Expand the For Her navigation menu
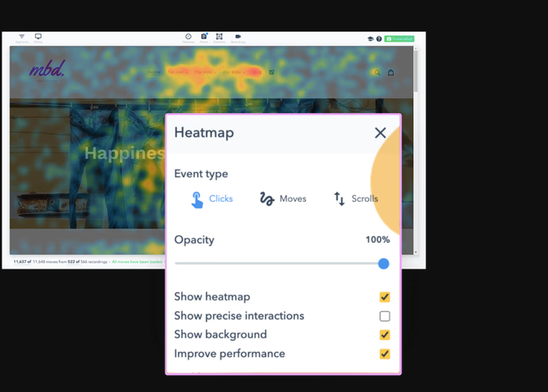Screen dimensions: 548x392 tap(178, 72)
